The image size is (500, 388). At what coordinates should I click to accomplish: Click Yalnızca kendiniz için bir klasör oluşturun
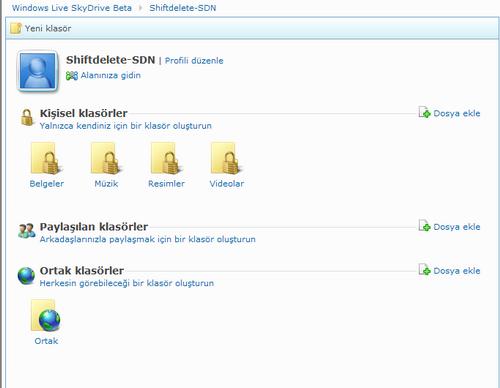(x=126, y=126)
